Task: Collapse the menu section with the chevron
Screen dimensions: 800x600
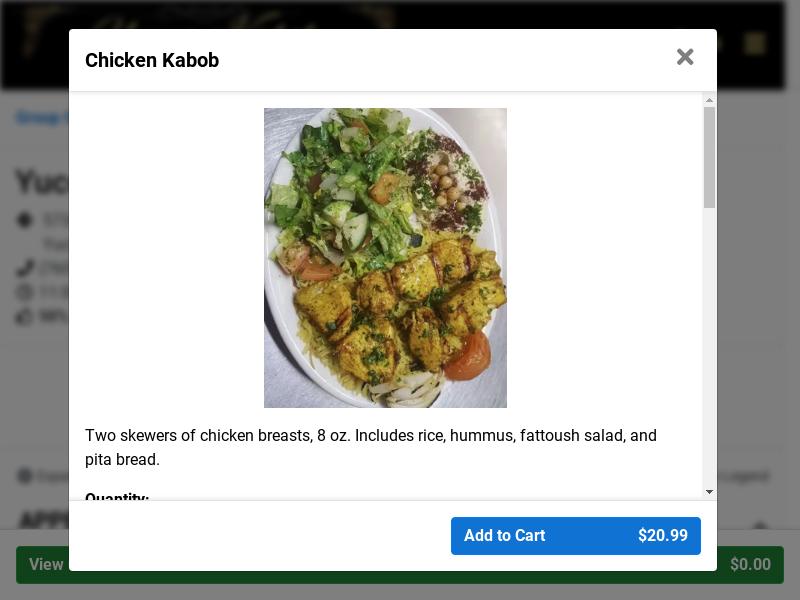Action: click(x=760, y=525)
